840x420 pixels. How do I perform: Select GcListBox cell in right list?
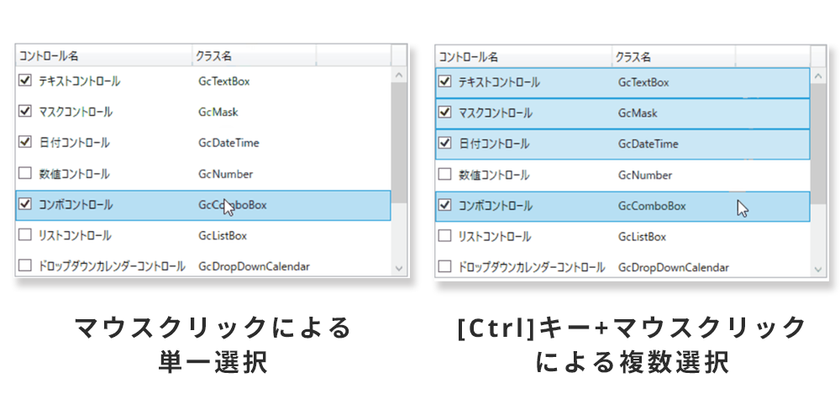click(x=642, y=237)
